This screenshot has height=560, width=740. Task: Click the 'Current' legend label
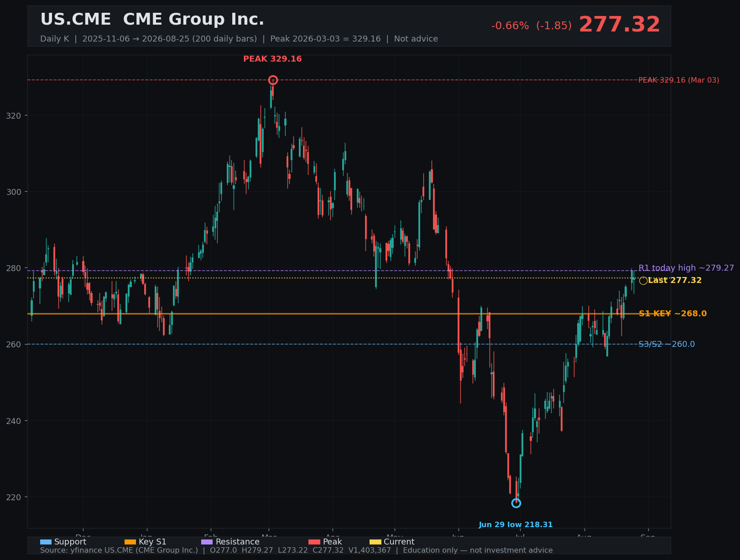tap(399, 542)
